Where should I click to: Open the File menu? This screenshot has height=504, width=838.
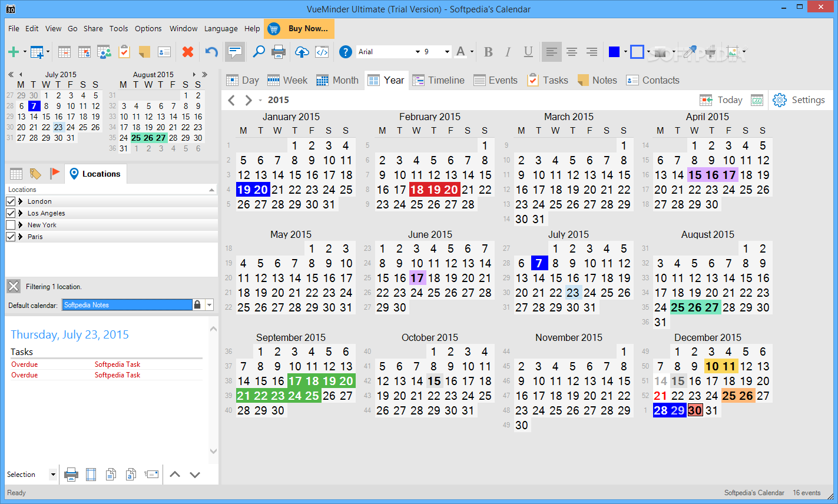pyautogui.click(x=14, y=28)
